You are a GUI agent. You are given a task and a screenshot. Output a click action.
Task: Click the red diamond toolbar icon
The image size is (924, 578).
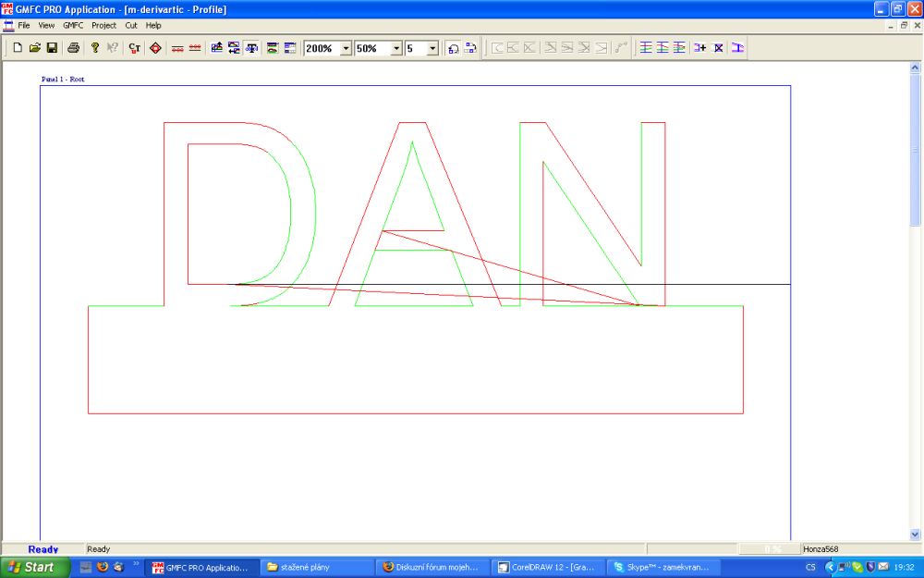pos(155,47)
